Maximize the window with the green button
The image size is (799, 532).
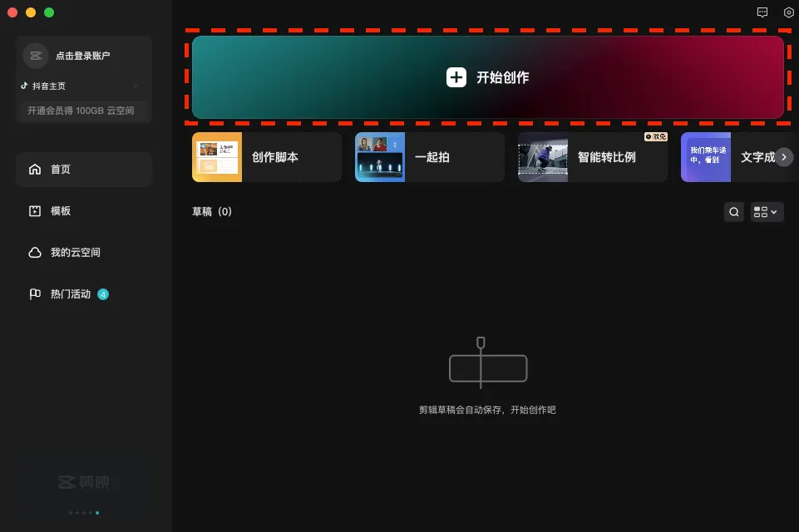click(x=49, y=12)
